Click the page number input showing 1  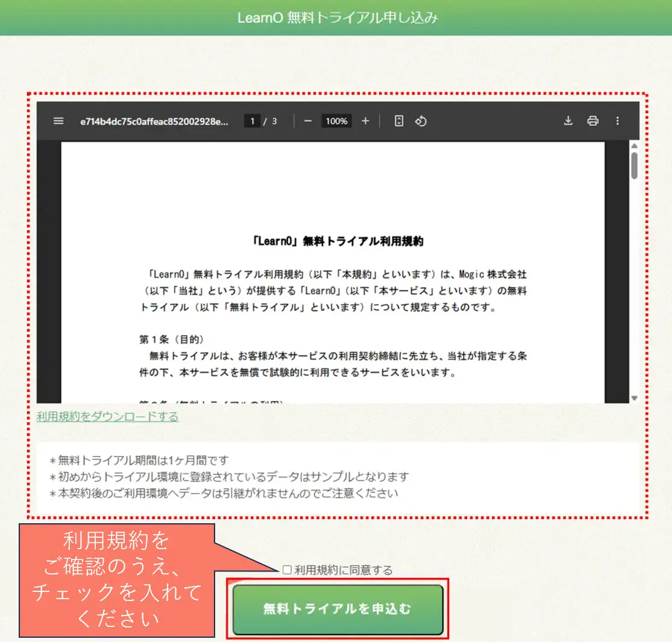point(252,121)
